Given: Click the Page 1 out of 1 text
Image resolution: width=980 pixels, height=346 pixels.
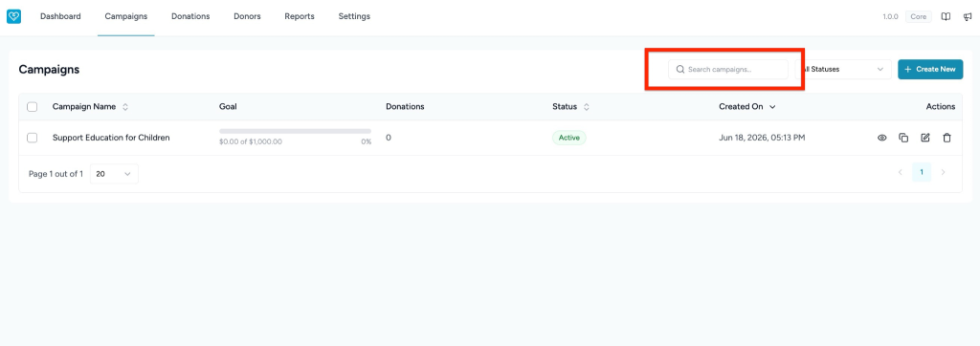Looking at the screenshot, I should coord(56,174).
